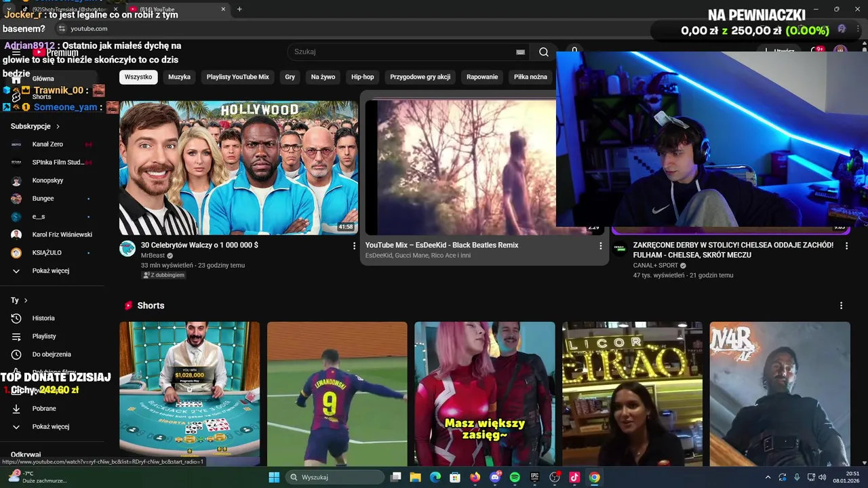This screenshot has height=488, width=868.
Task: Select the Na żywo filter chip
Action: coord(323,77)
